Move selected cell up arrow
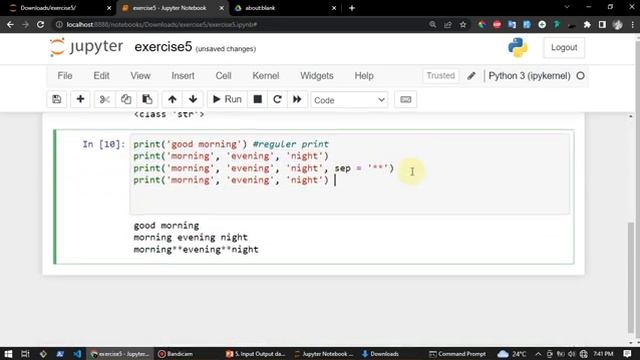 pyautogui.click(x=172, y=100)
